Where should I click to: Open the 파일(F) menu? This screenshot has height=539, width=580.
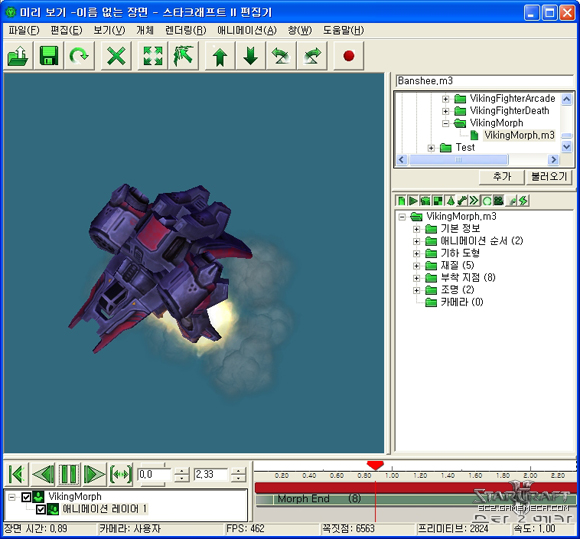click(x=24, y=30)
